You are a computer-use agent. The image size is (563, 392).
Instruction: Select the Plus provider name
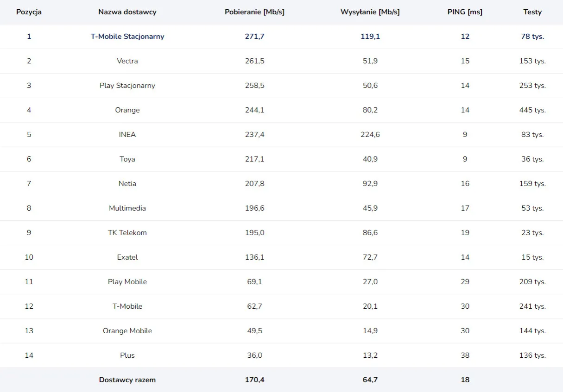point(127,355)
